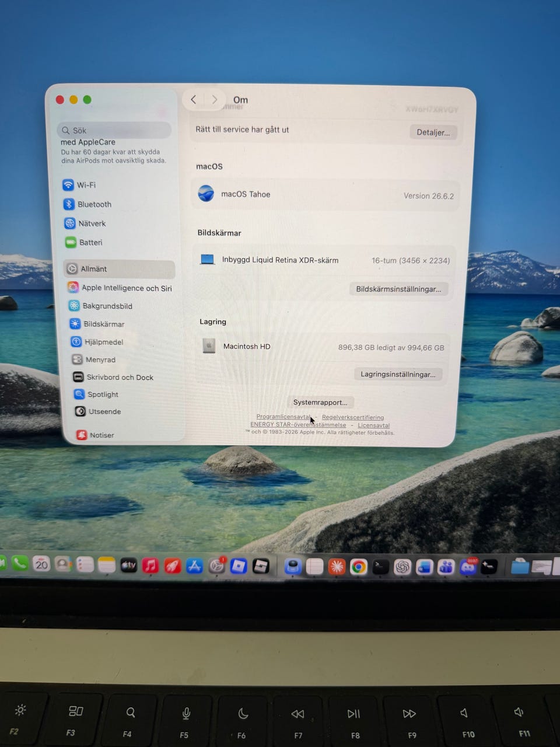Open the ENERGY STAR-överensstämmelse link
Image resolution: width=560 pixels, height=747 pixels.
click(x=298, y=424)
